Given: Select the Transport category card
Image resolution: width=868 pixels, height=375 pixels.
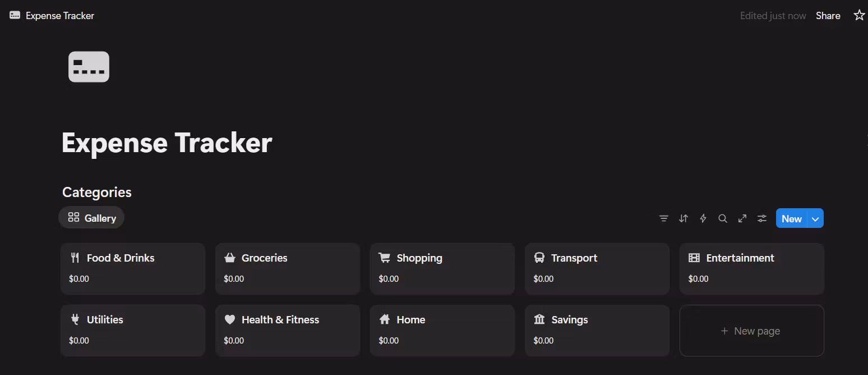Looking at the screenshot, I should coord(597,268).
